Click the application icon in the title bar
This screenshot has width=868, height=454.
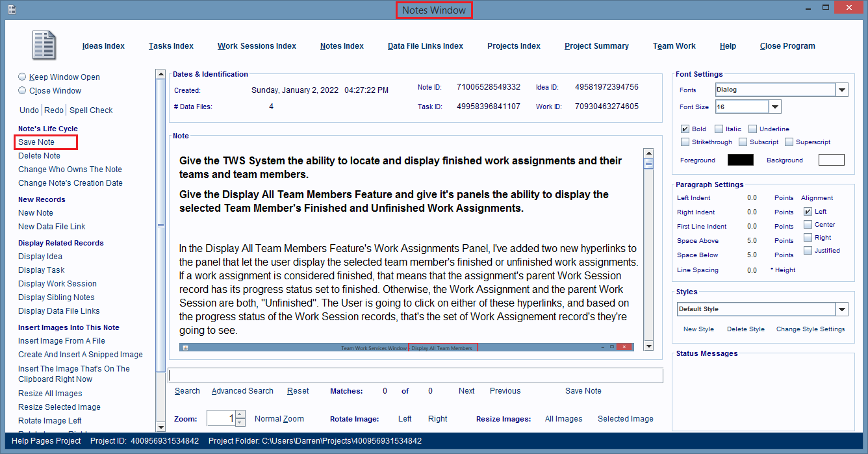click(12, 9)
